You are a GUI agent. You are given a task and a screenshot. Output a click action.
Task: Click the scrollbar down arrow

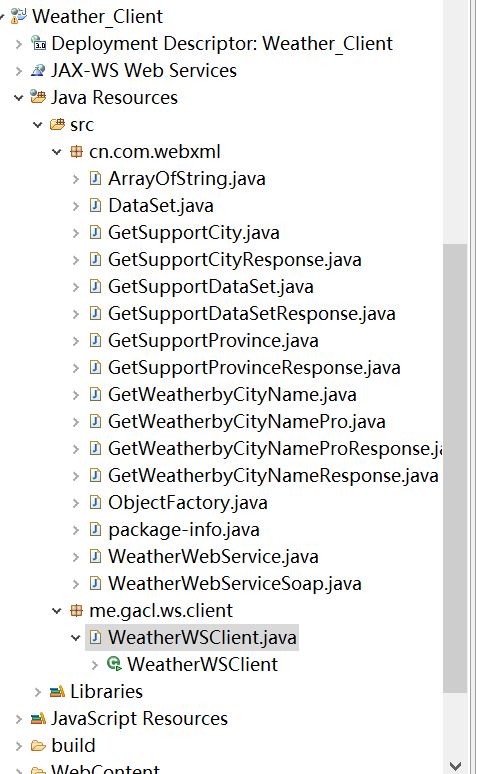click(x=455, y=766)
